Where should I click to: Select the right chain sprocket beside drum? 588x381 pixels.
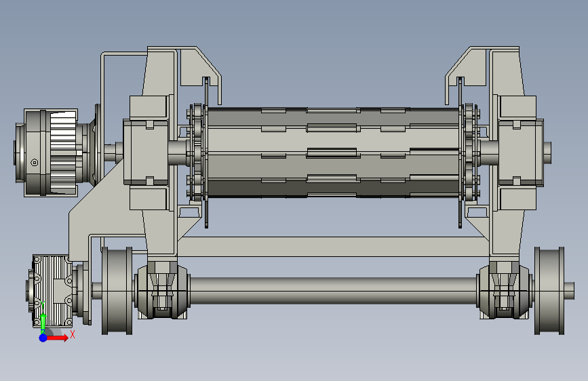click(469, 153)
